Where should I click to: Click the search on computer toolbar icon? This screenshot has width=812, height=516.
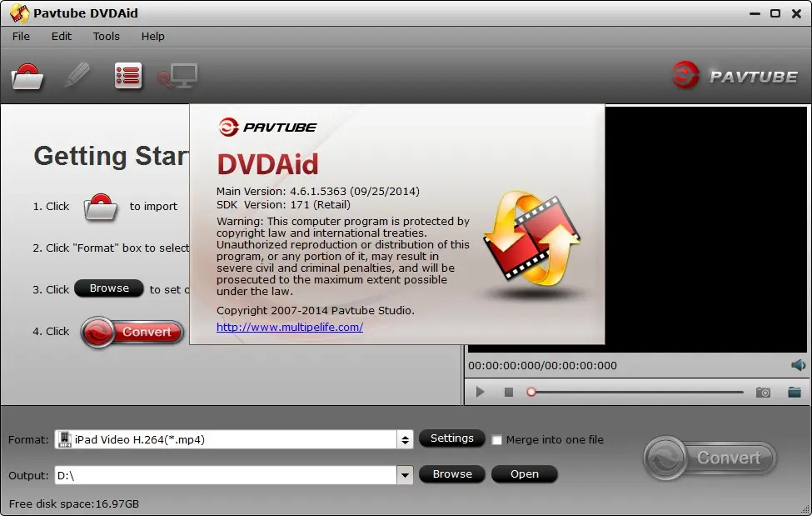(x=177, y=76)
